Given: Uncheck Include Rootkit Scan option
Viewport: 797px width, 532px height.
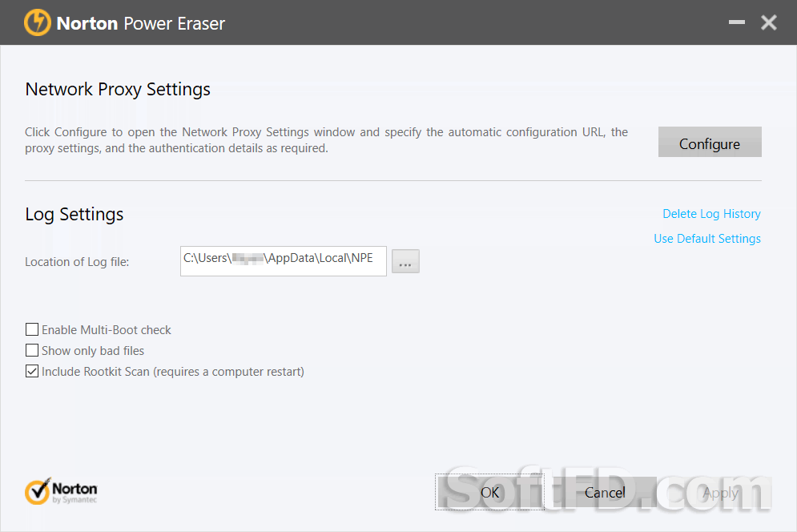Looking at the screenshot, I should [32, 371].
